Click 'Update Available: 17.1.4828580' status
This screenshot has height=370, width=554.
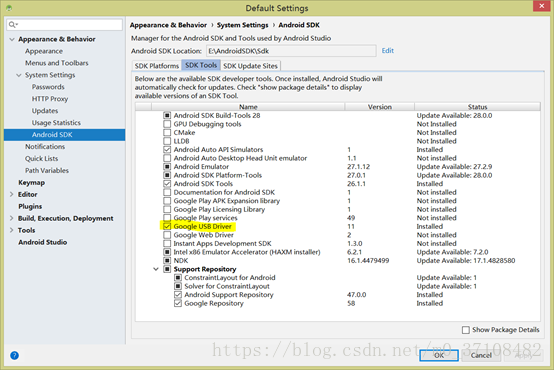pos(466,260)
